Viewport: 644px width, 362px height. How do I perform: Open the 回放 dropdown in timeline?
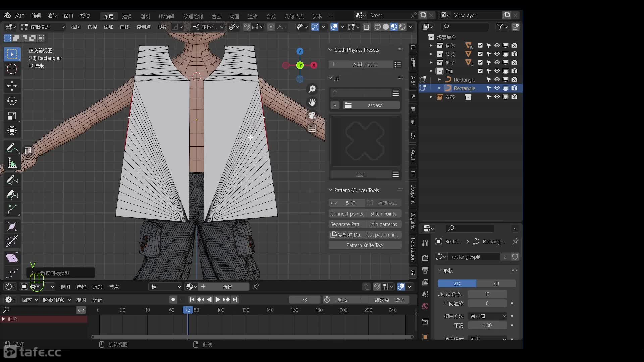pos(30,300)
